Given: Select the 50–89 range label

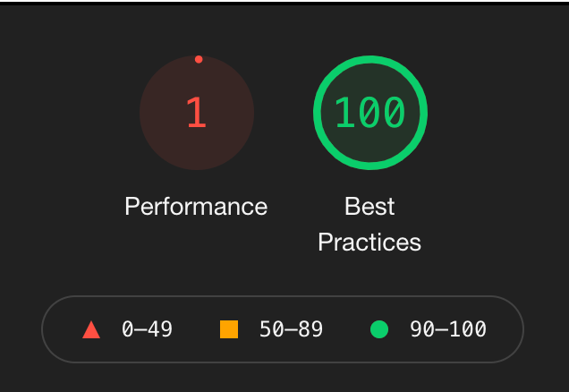Looking at the screenshot, I should click(x=291, y=329).
